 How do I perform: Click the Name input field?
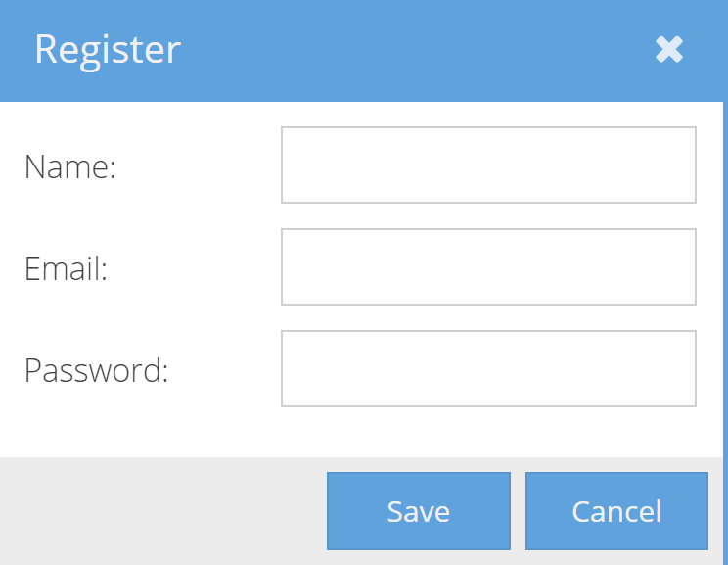click(x=488, y=165)
